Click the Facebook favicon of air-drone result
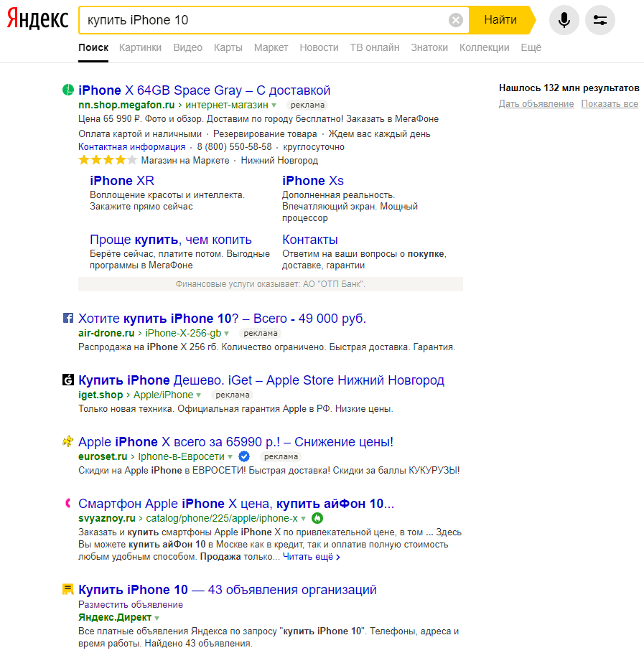Screen dimensions: 644x658 (x=68, y=318)
